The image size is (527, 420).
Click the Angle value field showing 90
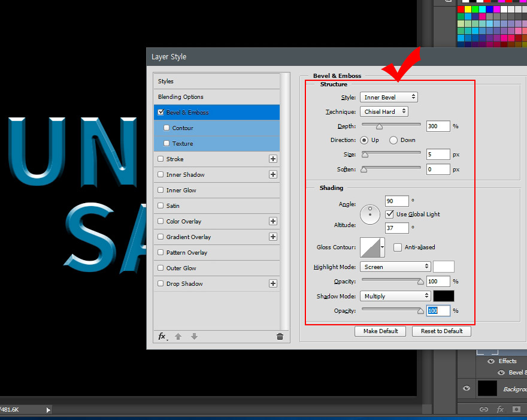(x=397, y=201)
